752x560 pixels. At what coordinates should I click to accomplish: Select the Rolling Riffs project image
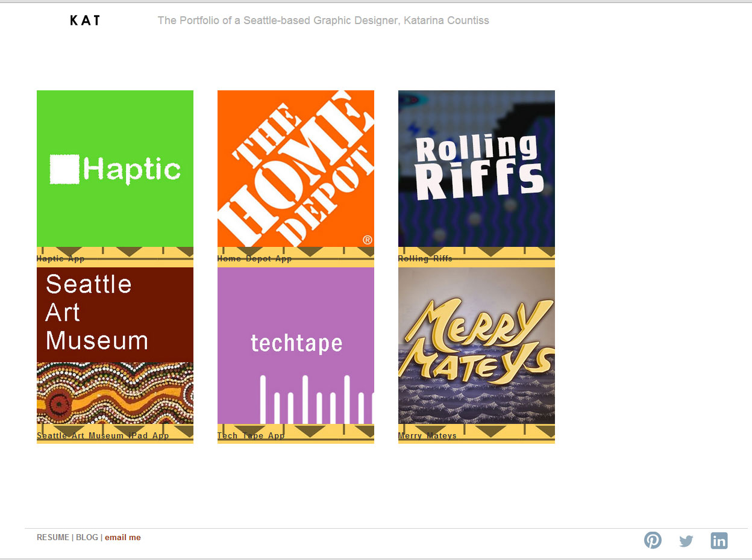[x=477, y=169]
